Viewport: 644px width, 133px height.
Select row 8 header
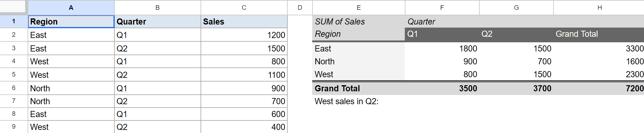coord(14,114)
